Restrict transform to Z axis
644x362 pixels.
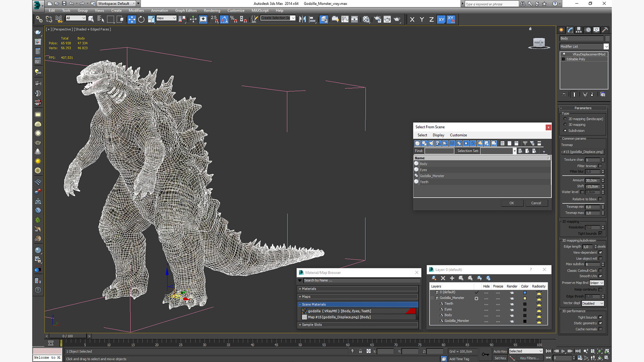[x=431, y=19]
